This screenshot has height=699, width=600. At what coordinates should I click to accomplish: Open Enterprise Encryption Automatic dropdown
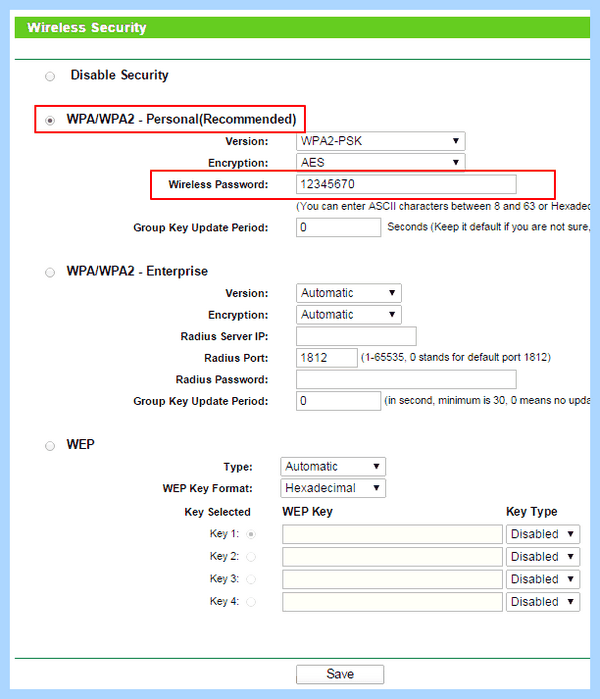(x=349, y=315)
